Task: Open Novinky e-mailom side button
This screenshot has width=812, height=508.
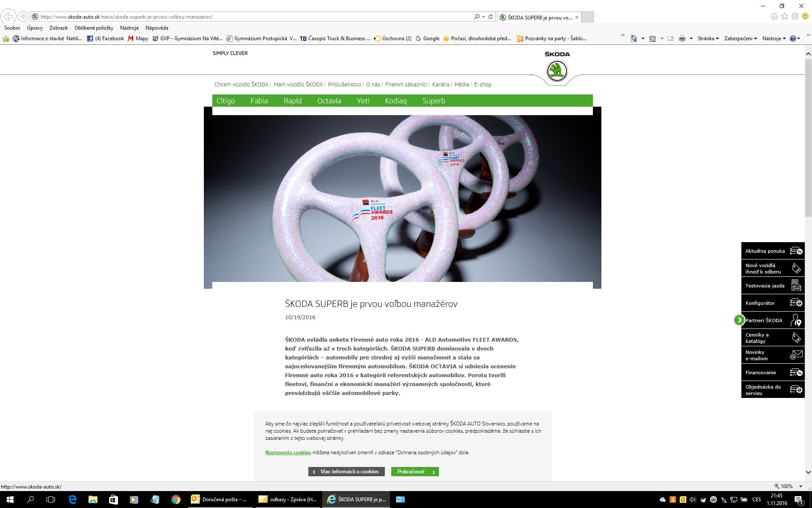Action: (773, 355)
